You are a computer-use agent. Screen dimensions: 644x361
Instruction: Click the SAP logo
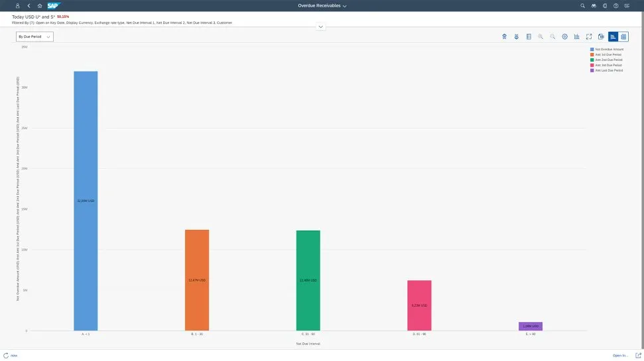[x=54, y=6]
